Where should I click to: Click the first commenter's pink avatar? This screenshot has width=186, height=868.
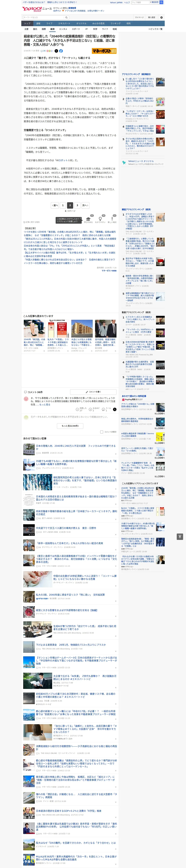pyautogui.click(x=26, y=399)
